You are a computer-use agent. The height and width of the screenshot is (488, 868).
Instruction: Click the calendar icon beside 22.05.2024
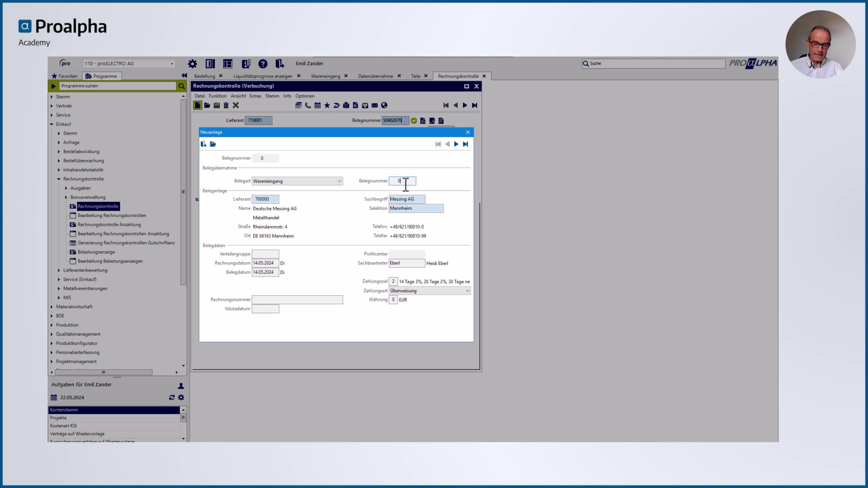54,397
